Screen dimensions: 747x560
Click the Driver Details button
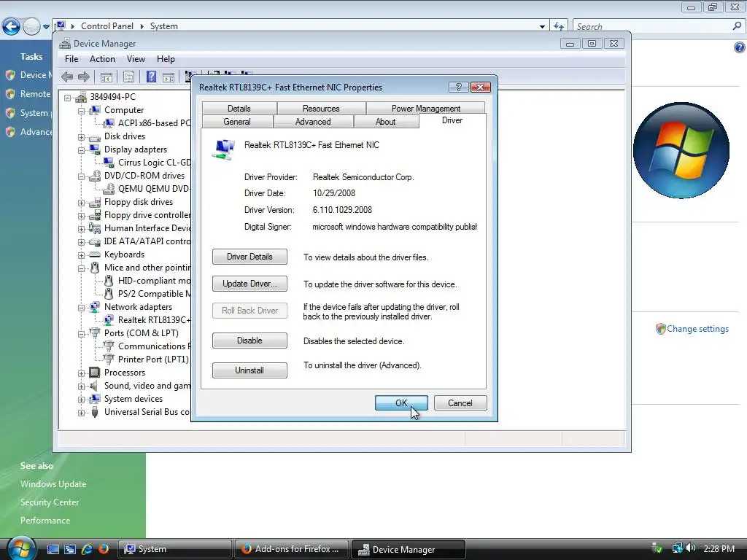(249, 257)
